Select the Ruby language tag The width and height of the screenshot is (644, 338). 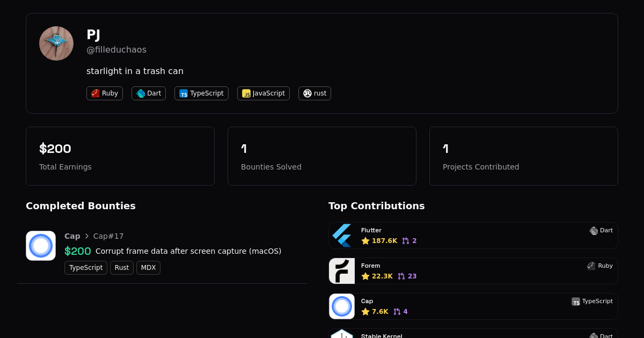click(105, 93)
